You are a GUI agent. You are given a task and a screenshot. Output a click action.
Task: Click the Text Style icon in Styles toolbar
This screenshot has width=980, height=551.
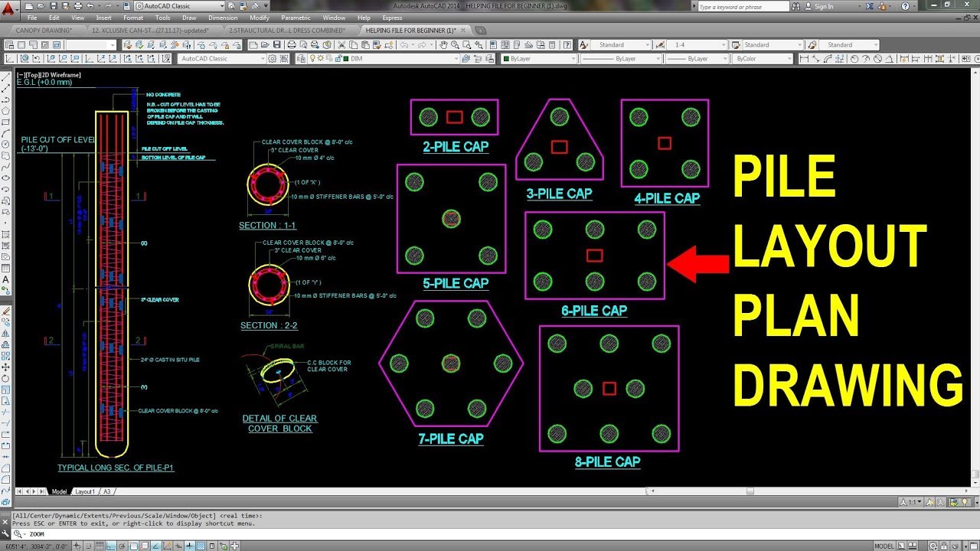(x=583, y=44)
